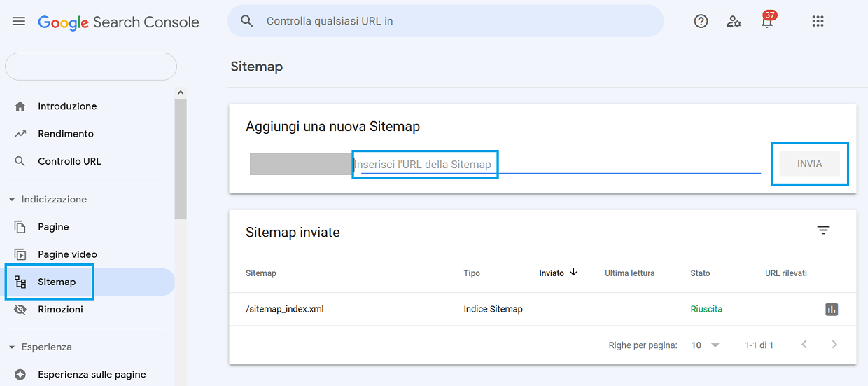868x386 pixels.
Task: Click the /sitemap_index.xml table row
Action: tap(542, 309)
